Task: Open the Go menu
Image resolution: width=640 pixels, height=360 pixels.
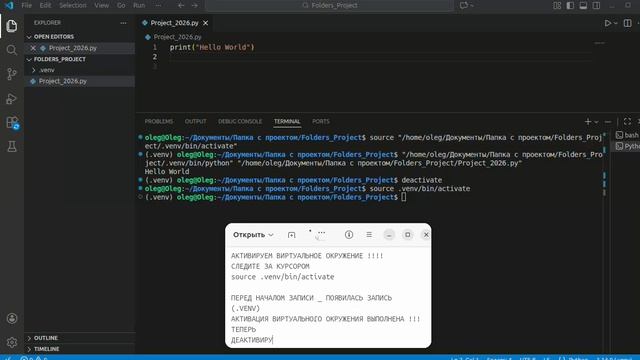Action: click(121, 5)
